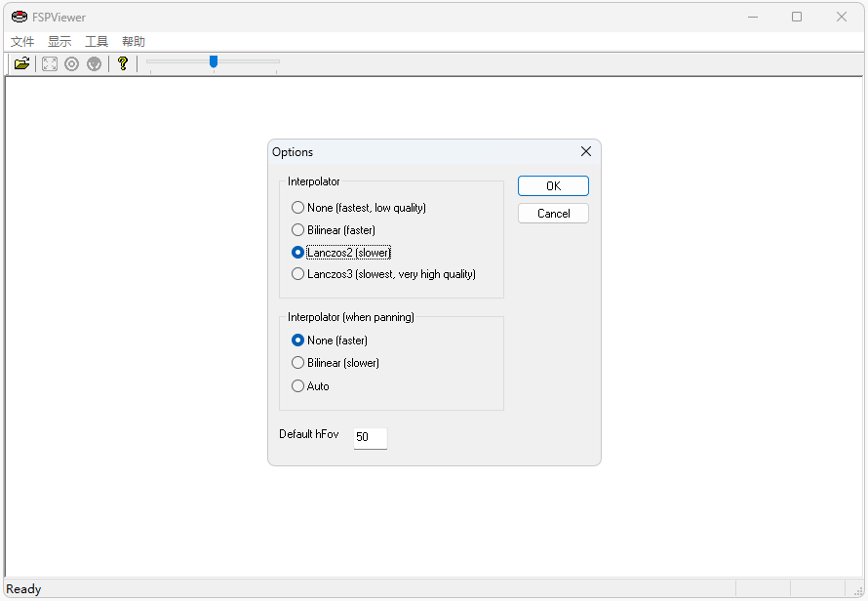Click the fullscreen toolbar icon
Viewport: 868px width, 601px height.
click(50, 63)
